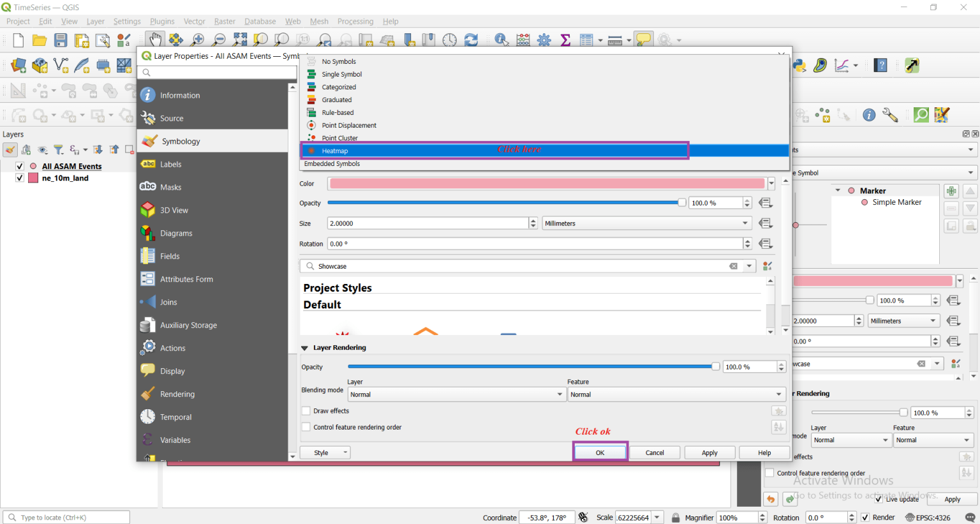Viewport: 980px width, 524px height.
Task: Open the Vector menu
Action: pos(194,21)
